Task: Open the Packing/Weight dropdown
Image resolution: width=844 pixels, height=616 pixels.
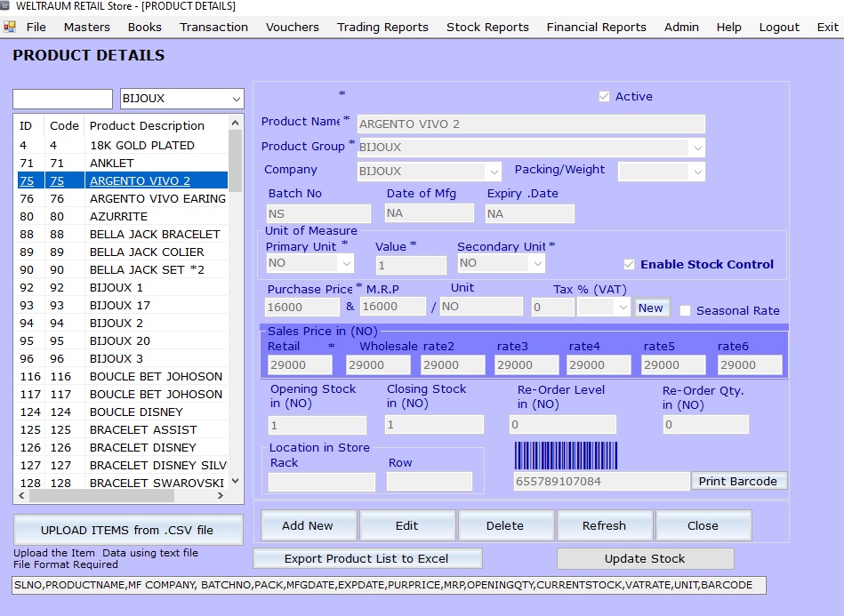Action: coord(697,172)
